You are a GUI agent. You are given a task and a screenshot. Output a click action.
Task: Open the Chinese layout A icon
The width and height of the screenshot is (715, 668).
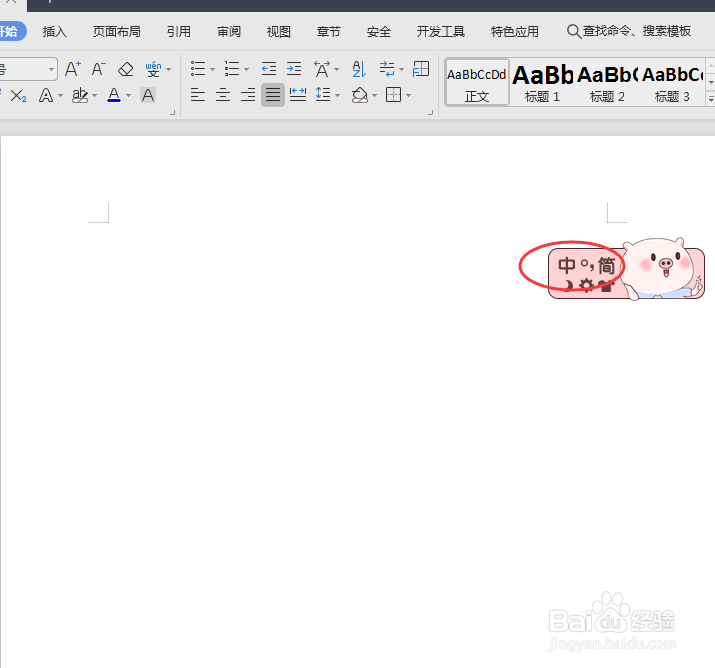click(321, 69)
